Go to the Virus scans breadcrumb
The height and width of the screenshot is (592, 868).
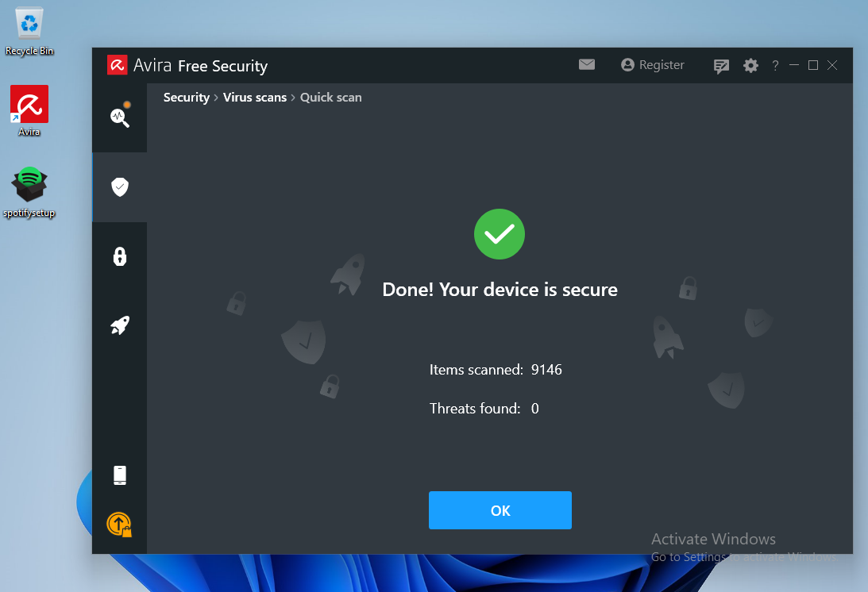point(255,98)
